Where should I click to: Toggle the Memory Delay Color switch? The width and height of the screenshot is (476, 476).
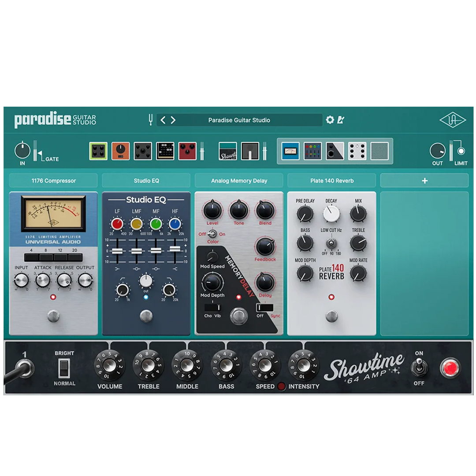[212, 234]
